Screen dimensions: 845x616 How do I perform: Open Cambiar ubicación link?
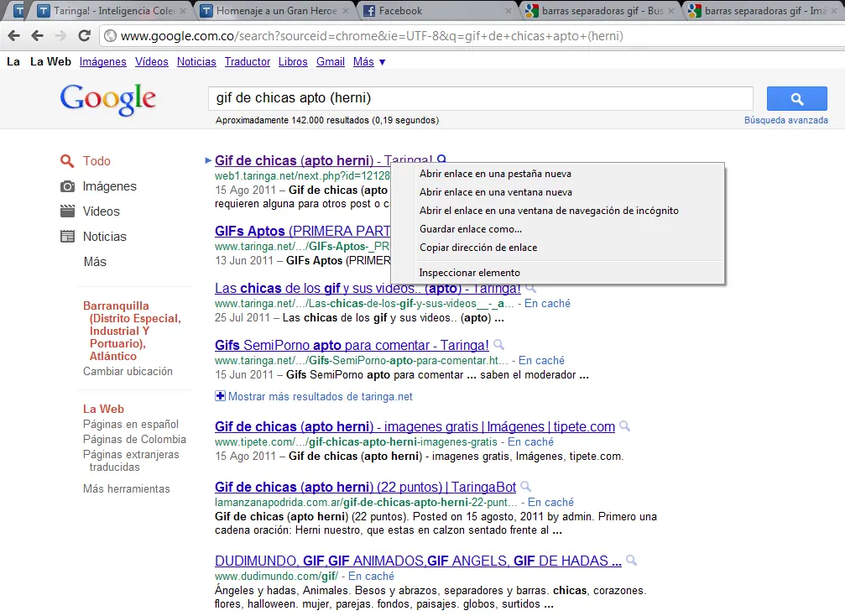click(128, 371)
